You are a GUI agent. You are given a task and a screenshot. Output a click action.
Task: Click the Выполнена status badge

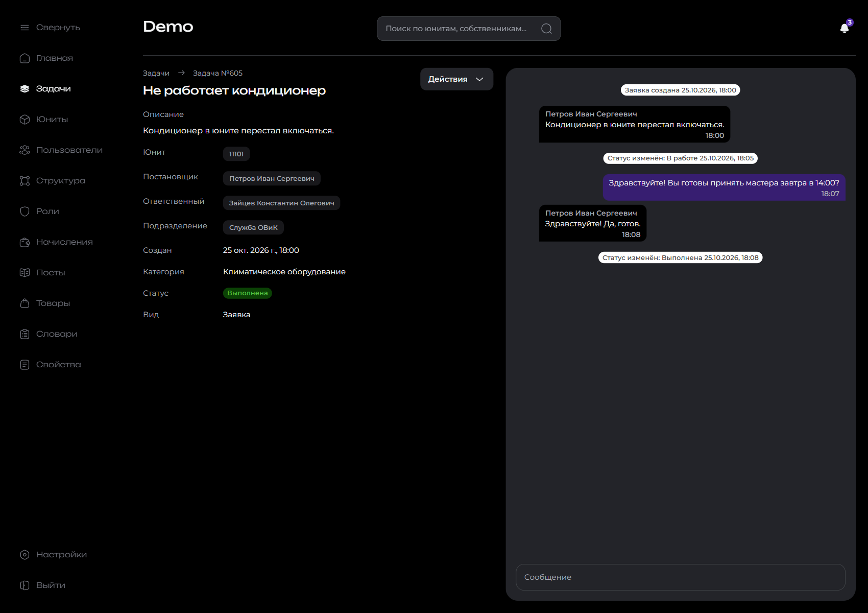pyautogui.click(x=248, y=293)
